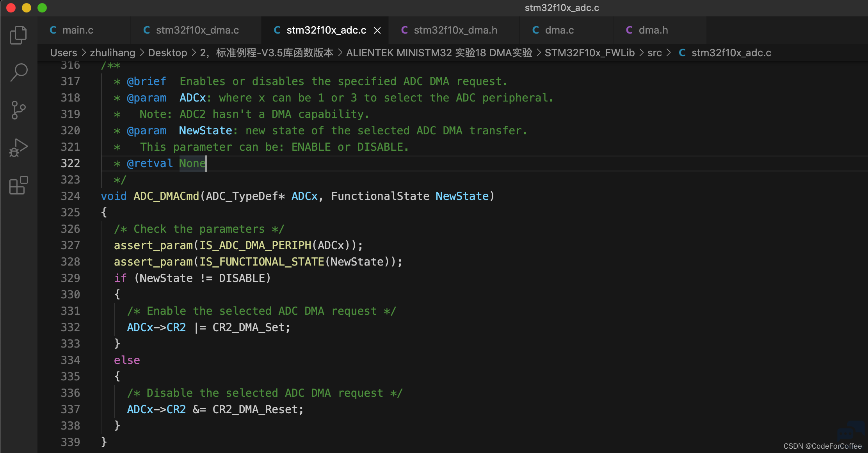Expand the STM32F10x_FWLib breadcrumb
The width and height of the screenshot is (868, 453).
590,53
